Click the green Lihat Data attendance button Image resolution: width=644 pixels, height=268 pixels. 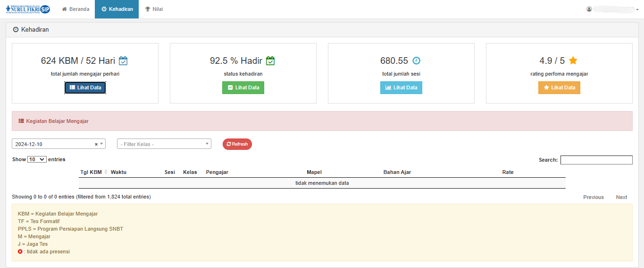tap(243, 87)
